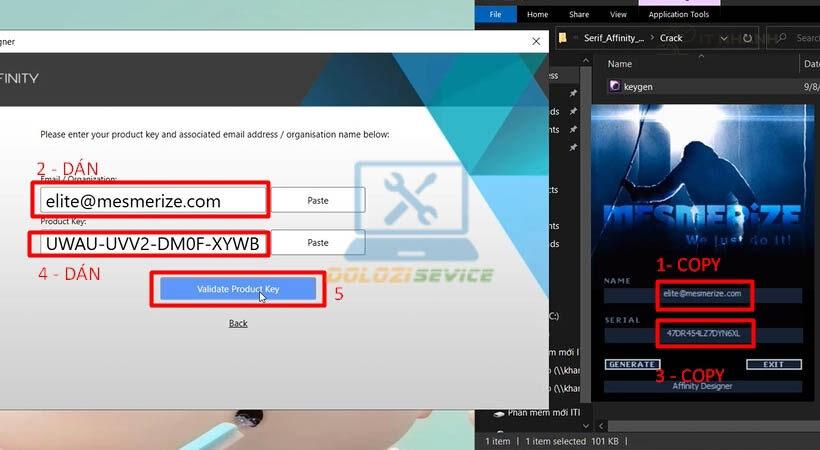Click the magnifier icon in Explorer search box

tap(782, 38)
